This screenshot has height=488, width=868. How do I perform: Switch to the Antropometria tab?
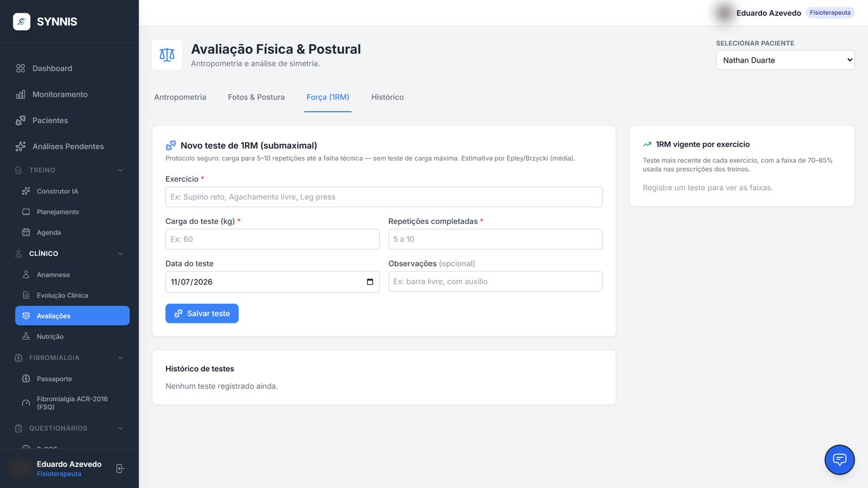point(180,97)
